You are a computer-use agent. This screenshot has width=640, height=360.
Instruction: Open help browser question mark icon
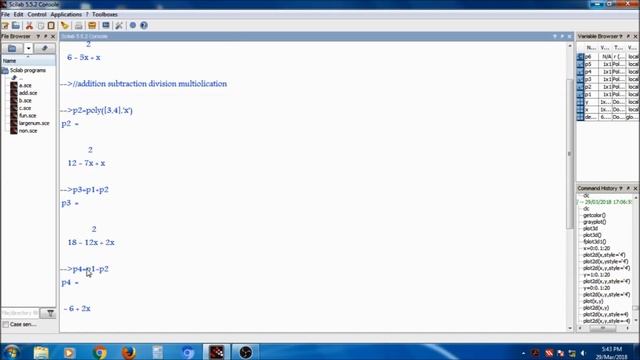point(144,25)
